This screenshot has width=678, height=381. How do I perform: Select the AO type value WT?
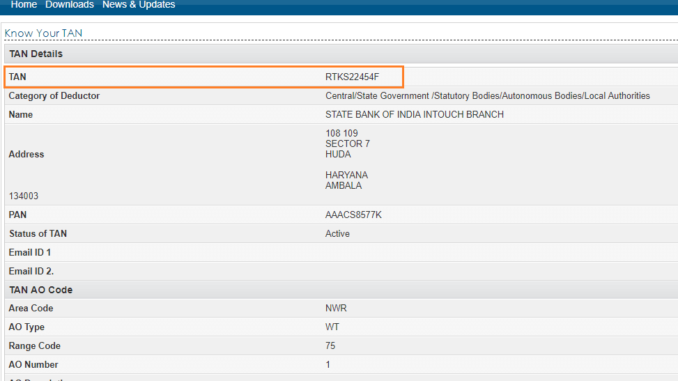(x=332, y=327)
